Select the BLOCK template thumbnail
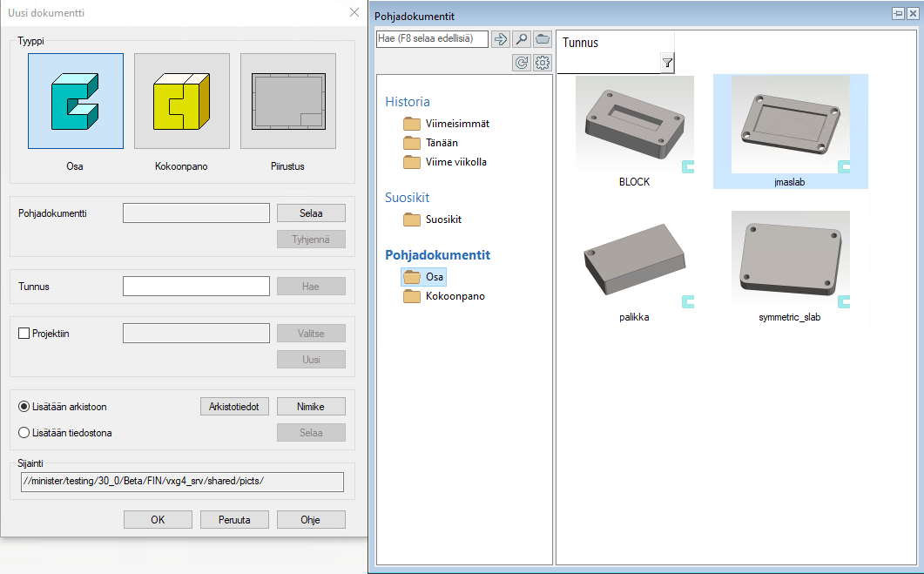 634,128
